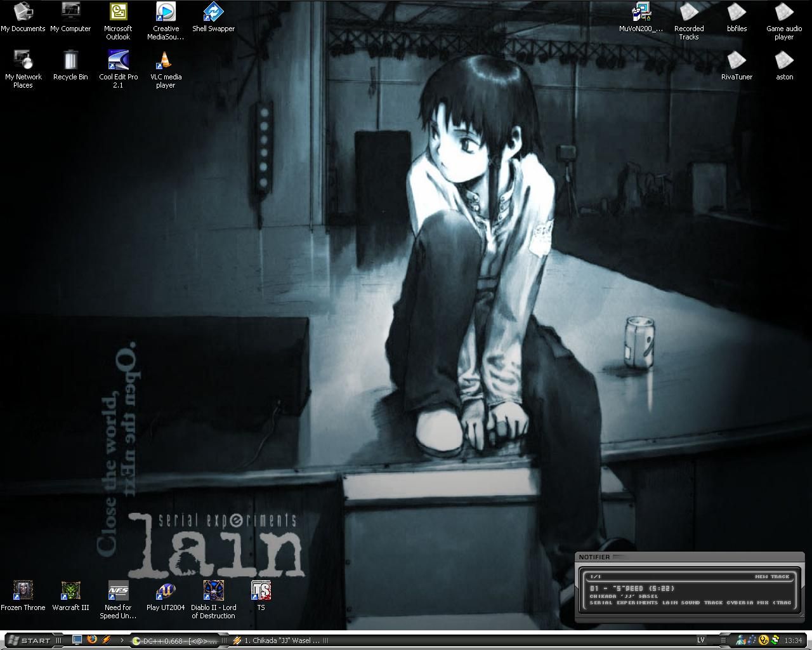Click the 13:34 taskbar clock
Image resolution: width=812 pixels, height=650 pixels.
pyautogui.click(x=793, y=640)
